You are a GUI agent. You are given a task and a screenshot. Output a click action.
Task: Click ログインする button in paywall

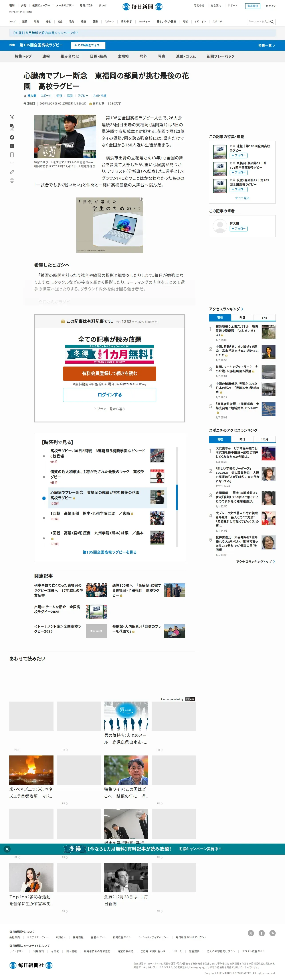point(110,395)
